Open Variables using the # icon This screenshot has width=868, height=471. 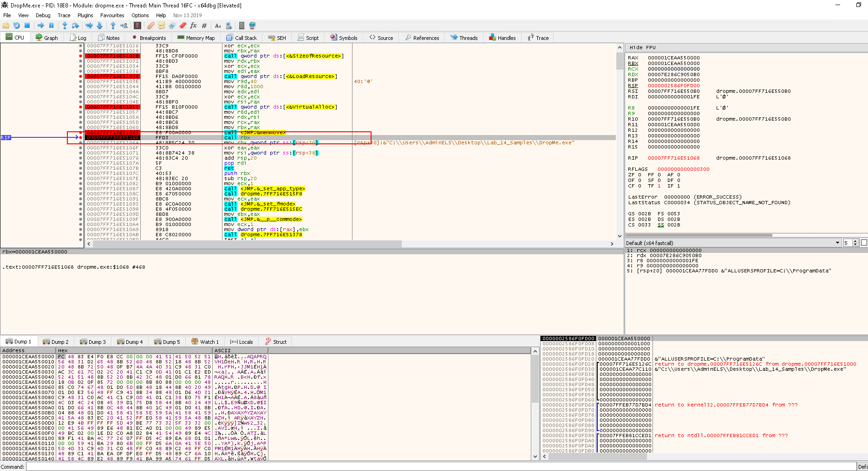[x=204, y=26]
